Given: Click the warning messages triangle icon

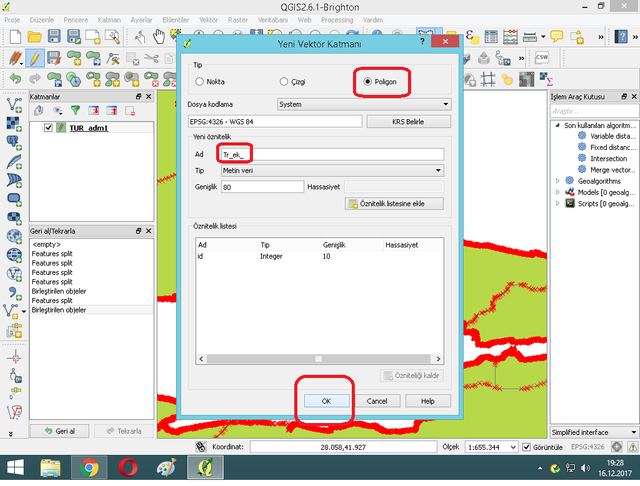Looking at the screenshot, I should tap(633, 447).
